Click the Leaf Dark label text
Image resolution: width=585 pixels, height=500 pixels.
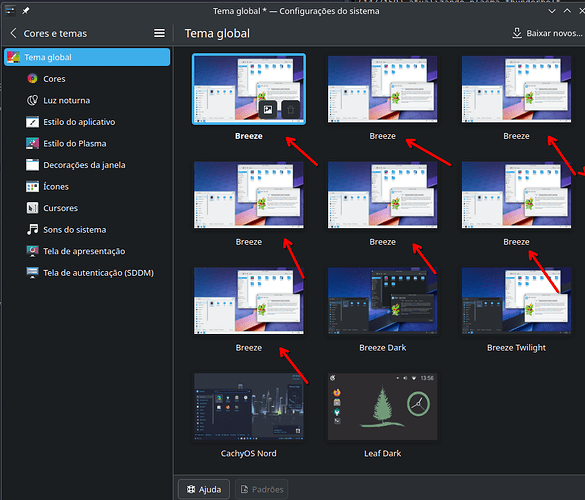tap(382, 453)
